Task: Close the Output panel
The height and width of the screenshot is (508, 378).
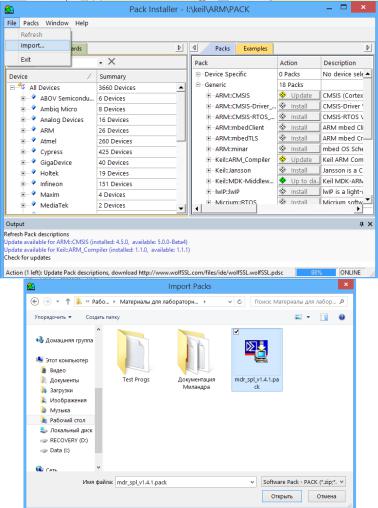Action: pyautogui.click(x=370, y=224)
